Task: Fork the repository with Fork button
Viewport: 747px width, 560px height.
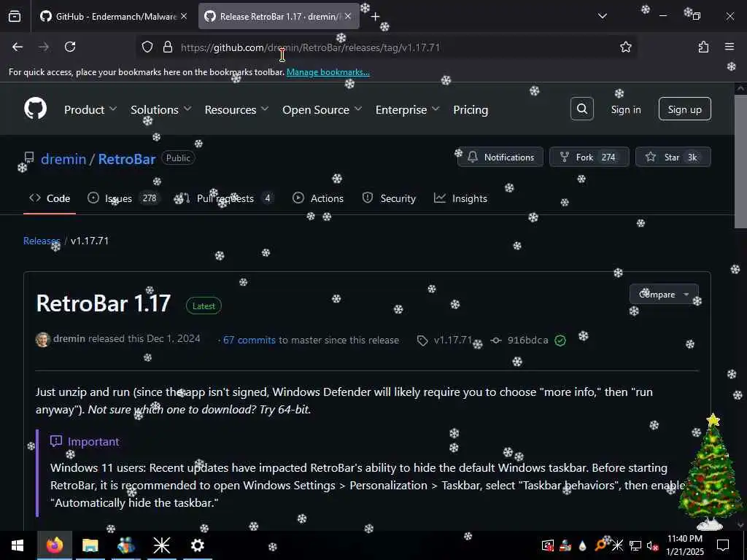Action: pos(589,157)
